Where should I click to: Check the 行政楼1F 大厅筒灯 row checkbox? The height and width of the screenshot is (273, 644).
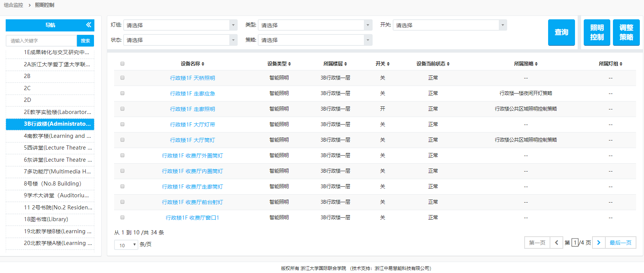pyautogui.click(x=122, y=140)
